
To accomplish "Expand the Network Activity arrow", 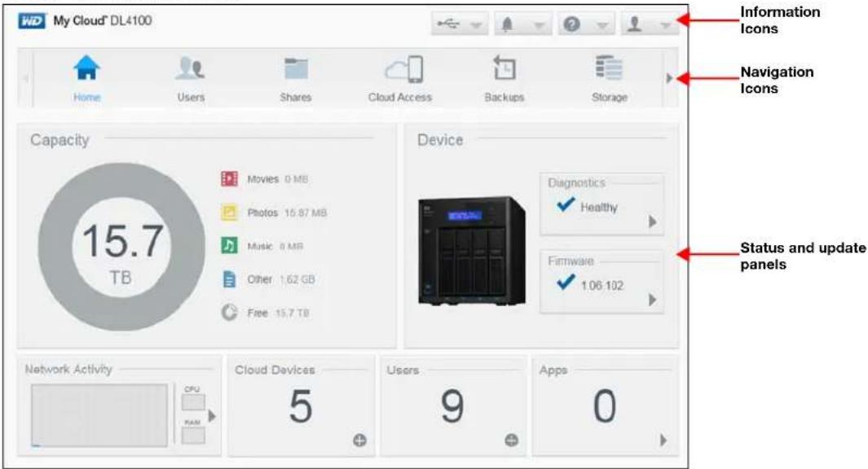I will click(212, 416).
